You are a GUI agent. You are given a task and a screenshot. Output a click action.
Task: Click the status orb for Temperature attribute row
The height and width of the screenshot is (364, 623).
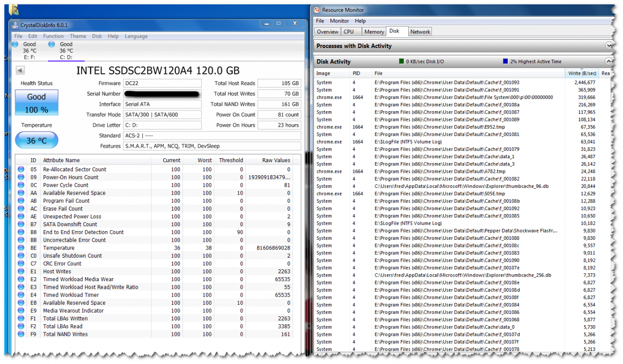point(21,248)
